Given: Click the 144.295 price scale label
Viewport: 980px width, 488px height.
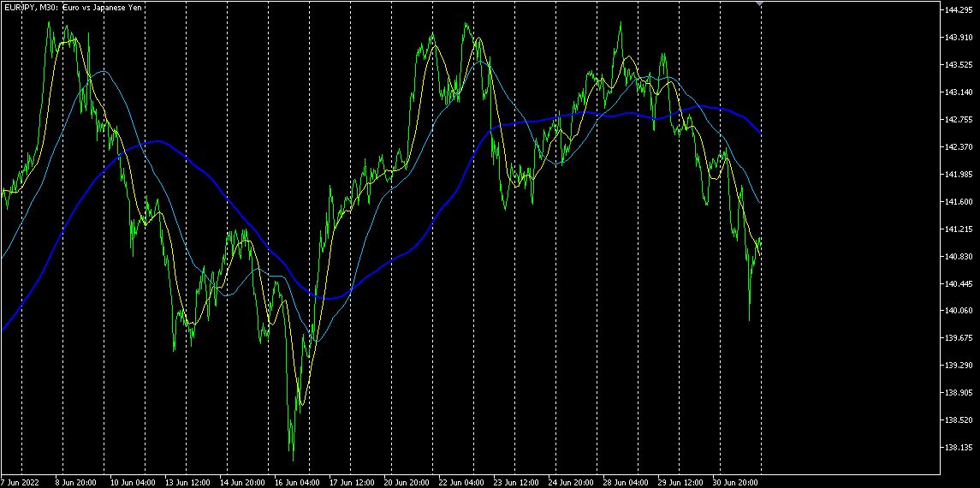Looking at the screenshot, I should [x=959, y=10].
